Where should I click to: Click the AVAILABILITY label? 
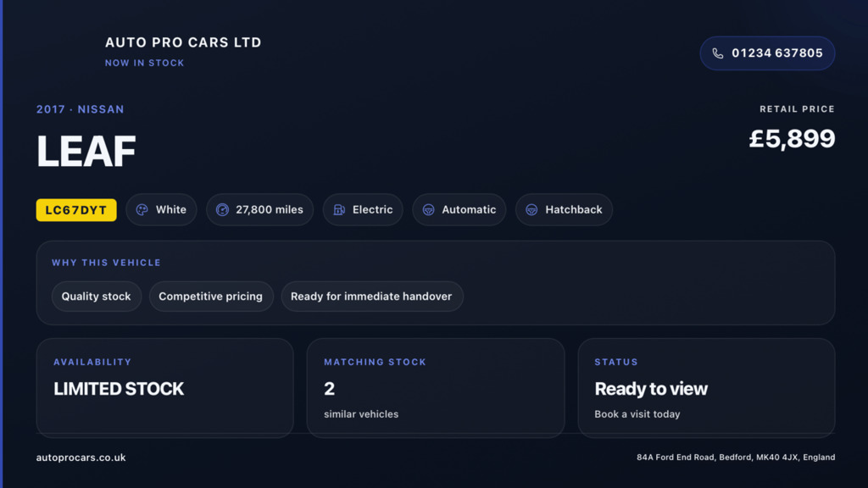pos(92,362)
